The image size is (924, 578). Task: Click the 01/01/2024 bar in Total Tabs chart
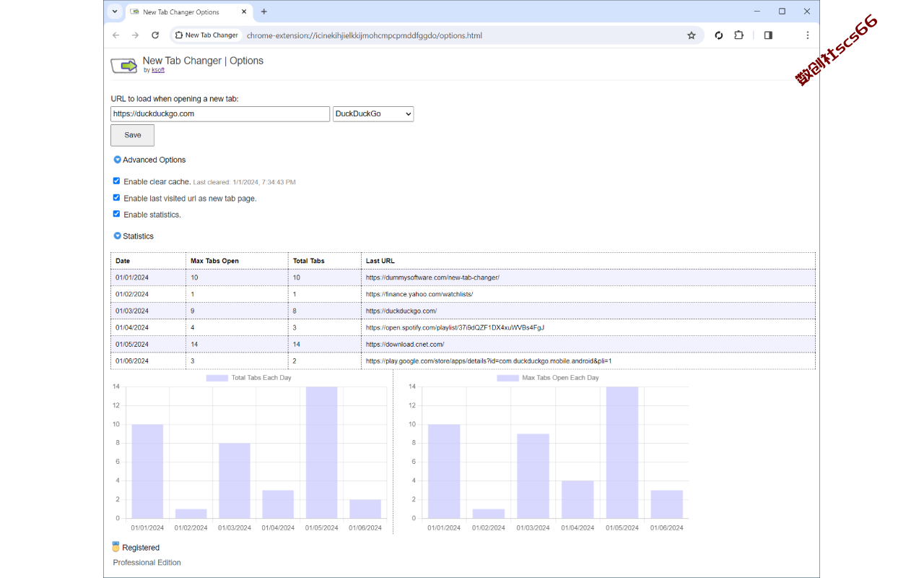coord(147,471)
